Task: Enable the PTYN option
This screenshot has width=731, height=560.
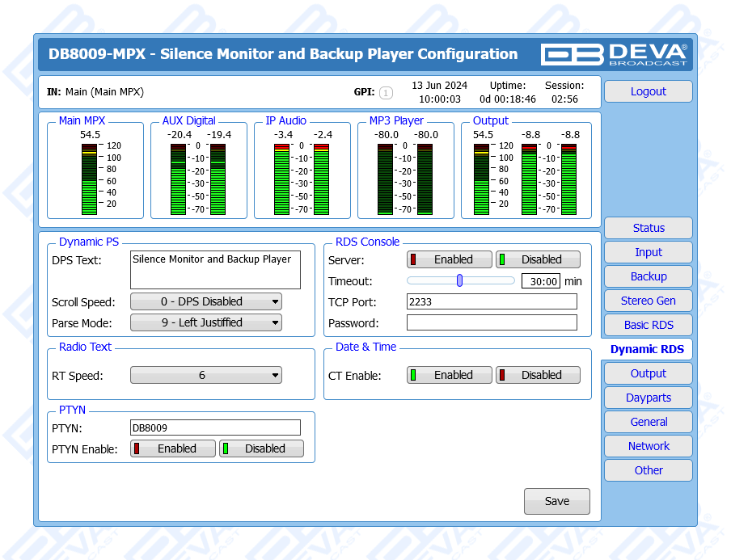Action: pos(173,448)
